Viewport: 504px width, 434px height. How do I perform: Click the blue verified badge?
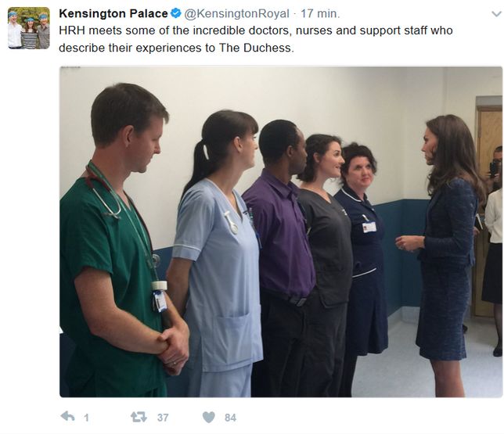click(x=176, y=13)
